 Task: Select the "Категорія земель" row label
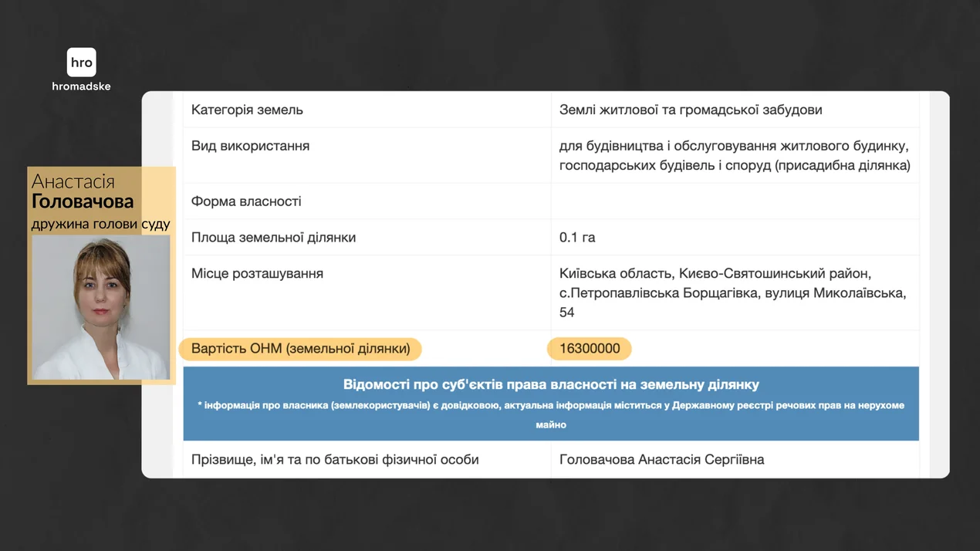tap(247, 110)
